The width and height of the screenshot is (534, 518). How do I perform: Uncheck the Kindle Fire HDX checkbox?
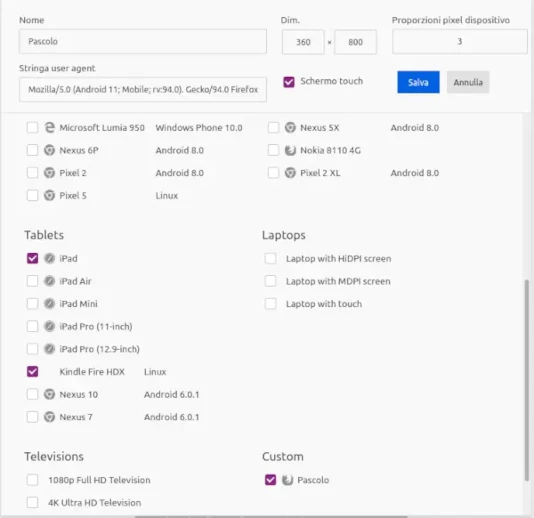(32, 372)
